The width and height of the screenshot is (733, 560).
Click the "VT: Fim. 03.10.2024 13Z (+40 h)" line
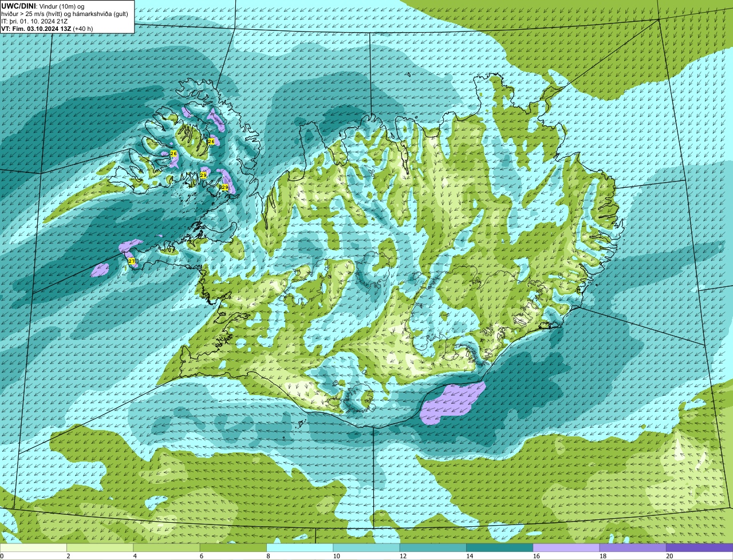click(47, 28)
